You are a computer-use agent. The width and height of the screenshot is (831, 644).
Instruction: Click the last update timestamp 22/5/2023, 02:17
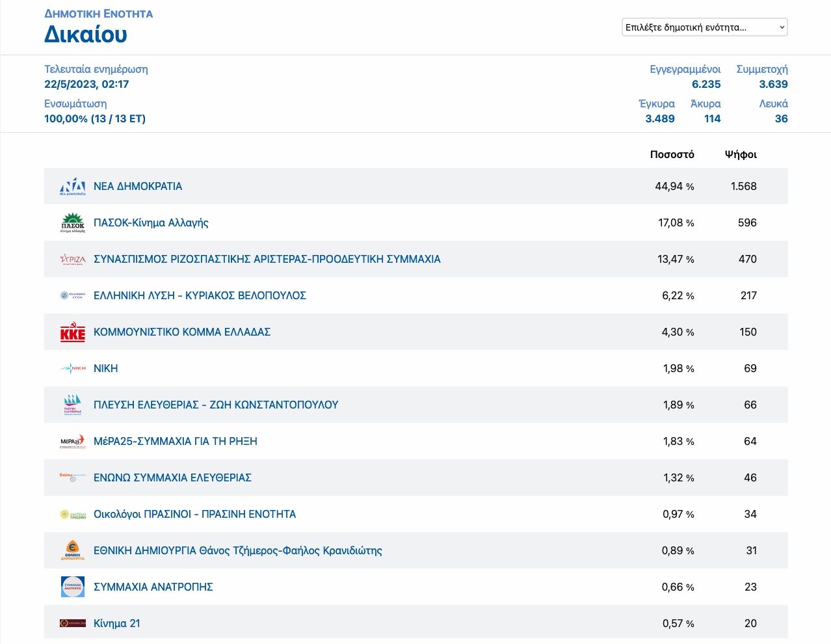coord(86,84)
